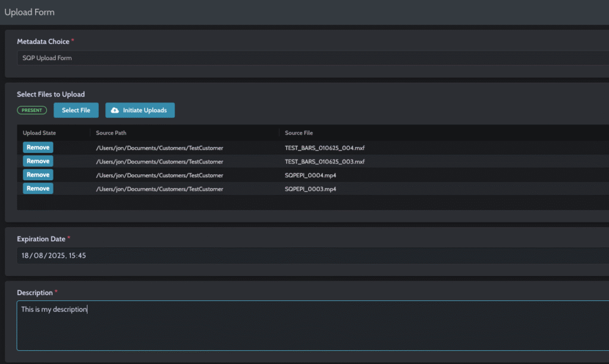Click the Expiration Date label
The height and width of the screenshot is (364, 609).
click(x=41, y=239)
